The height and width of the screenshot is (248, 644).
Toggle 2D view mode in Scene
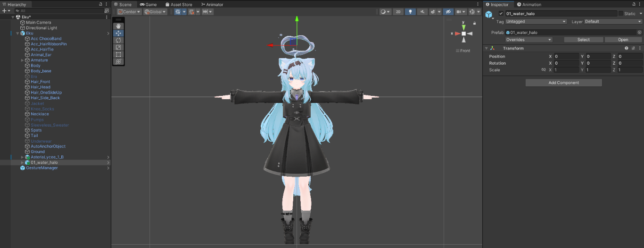tap(398, 12)
